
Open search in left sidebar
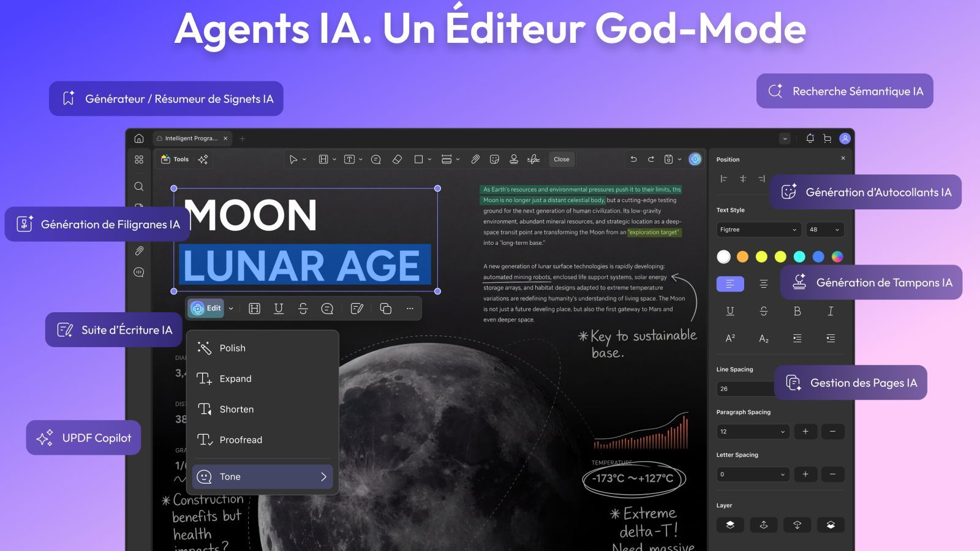point(139,186)
